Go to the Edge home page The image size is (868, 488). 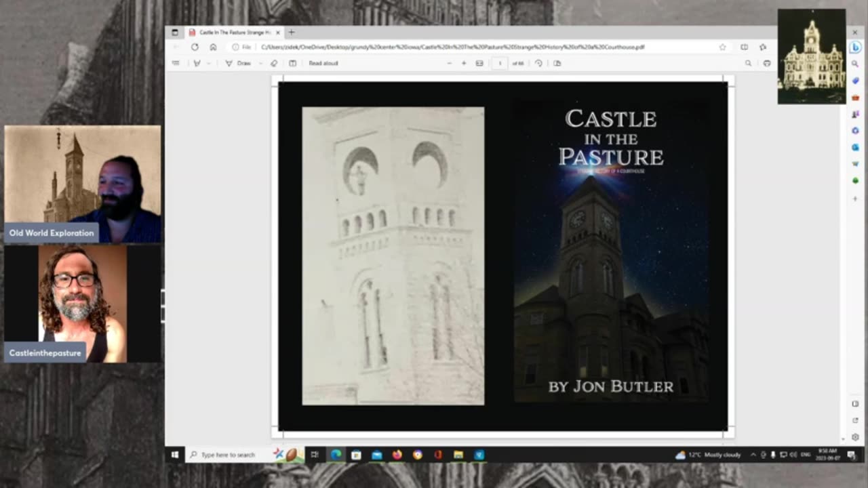click(213, 47)
